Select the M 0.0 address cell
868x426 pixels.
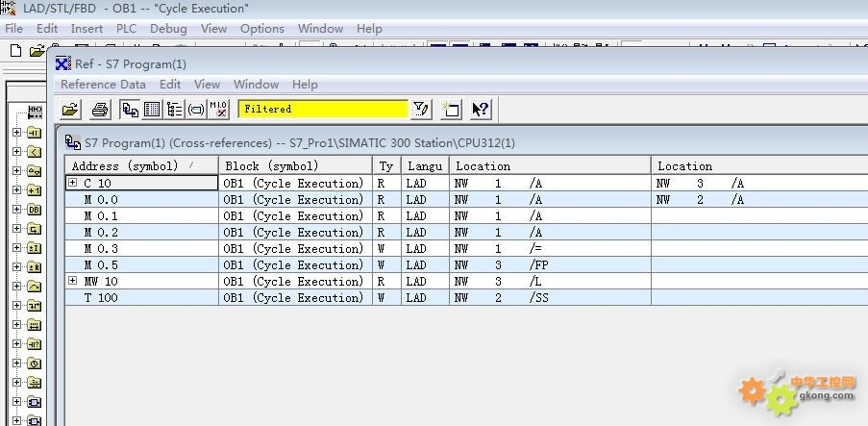click(141, 199)
